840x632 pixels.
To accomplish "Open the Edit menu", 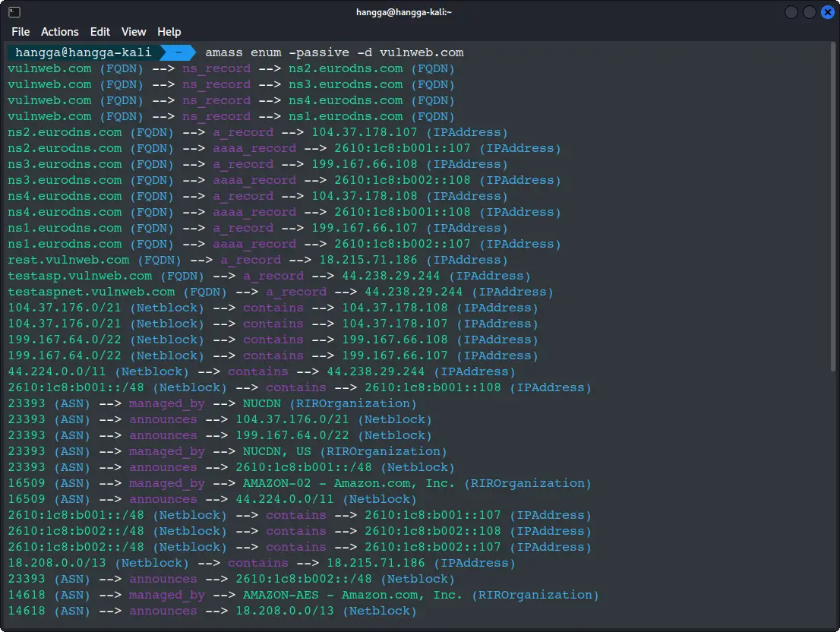I will 100,32.
